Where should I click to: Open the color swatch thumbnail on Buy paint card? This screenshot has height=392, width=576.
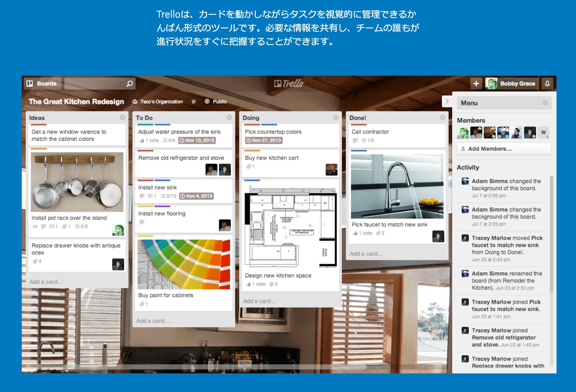click(x=184, y=264)
